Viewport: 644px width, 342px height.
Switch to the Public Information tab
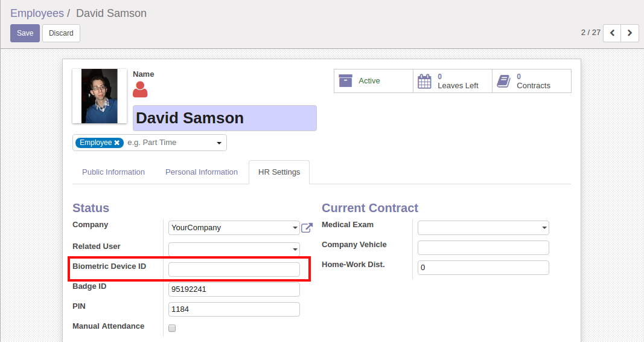pos(113,172)
